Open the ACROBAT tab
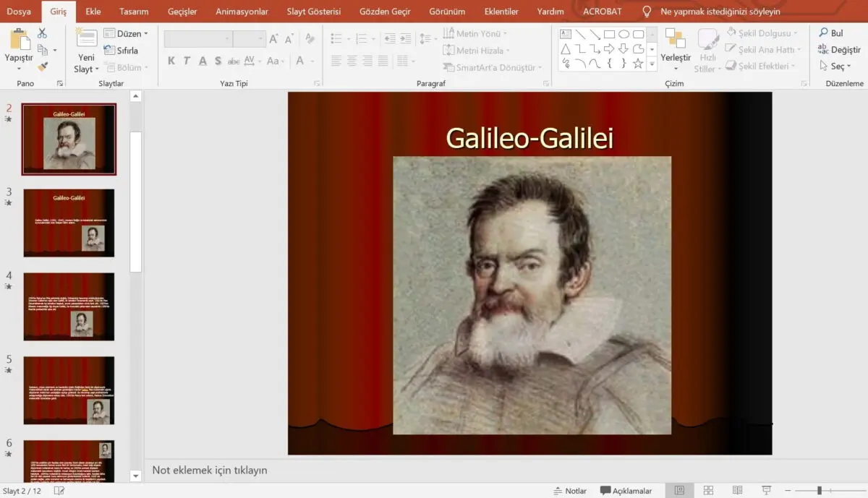 coord(602,12)
